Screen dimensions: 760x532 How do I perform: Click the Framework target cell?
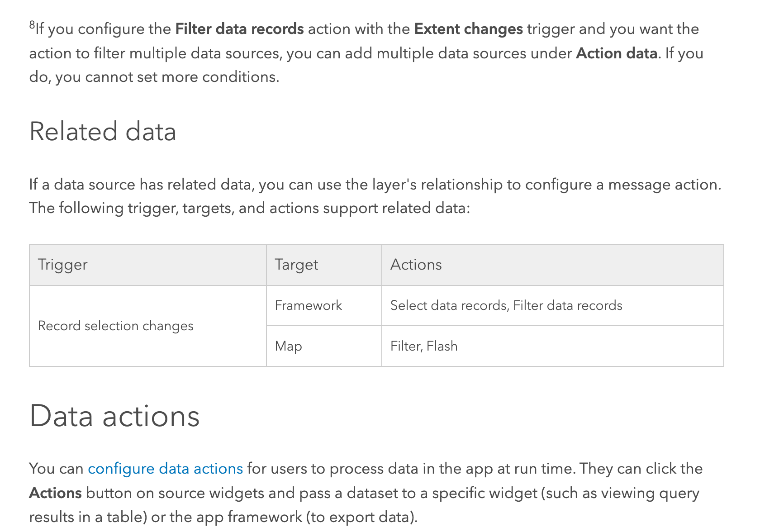click(x=308, y=305)
